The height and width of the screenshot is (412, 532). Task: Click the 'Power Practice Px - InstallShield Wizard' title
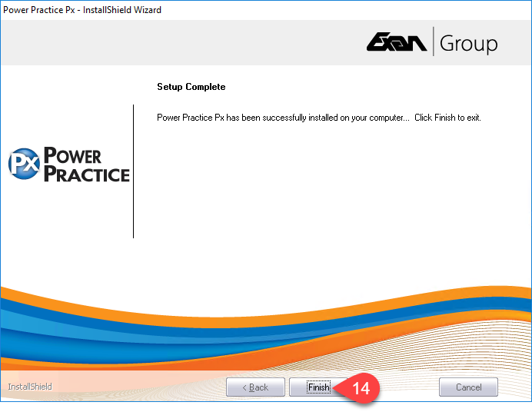tap(82, 10)
